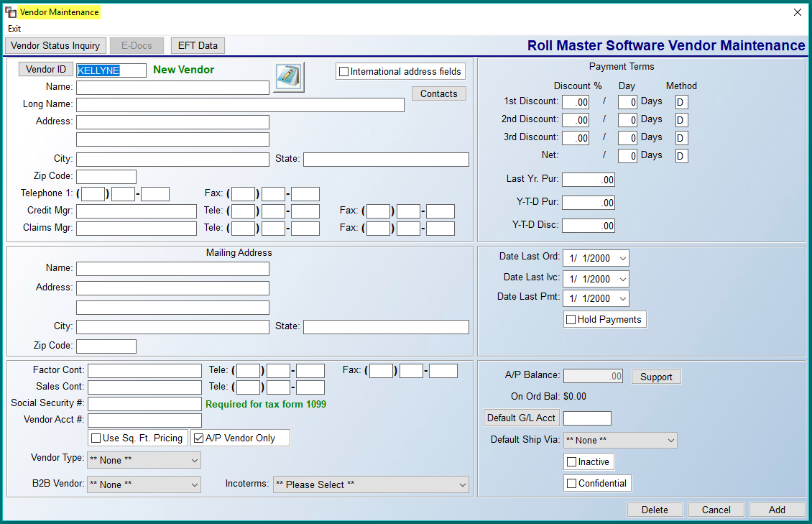Image resolution: width=812 pixels, height=524 pixels.
Task: Click the Credit Mgr name field
Action: pyautogui.click(x=137, y=211)
